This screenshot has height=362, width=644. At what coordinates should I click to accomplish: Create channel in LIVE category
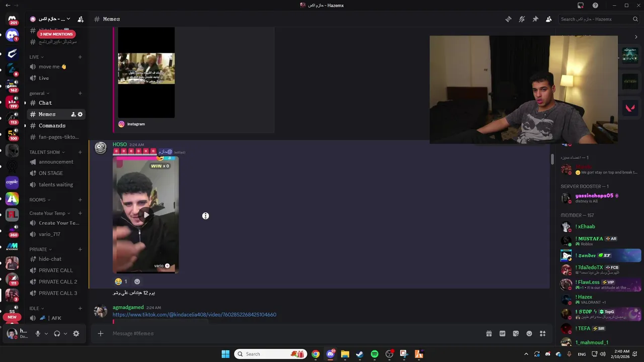point(80,57)
